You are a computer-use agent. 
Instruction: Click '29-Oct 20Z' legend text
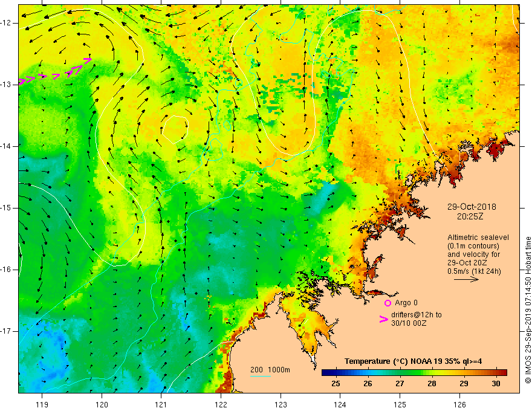(467, 262)
